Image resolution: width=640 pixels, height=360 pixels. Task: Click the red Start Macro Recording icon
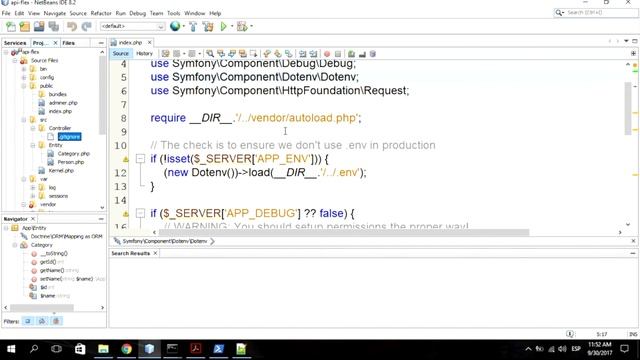pyautogui.click(x=327, y=54)
